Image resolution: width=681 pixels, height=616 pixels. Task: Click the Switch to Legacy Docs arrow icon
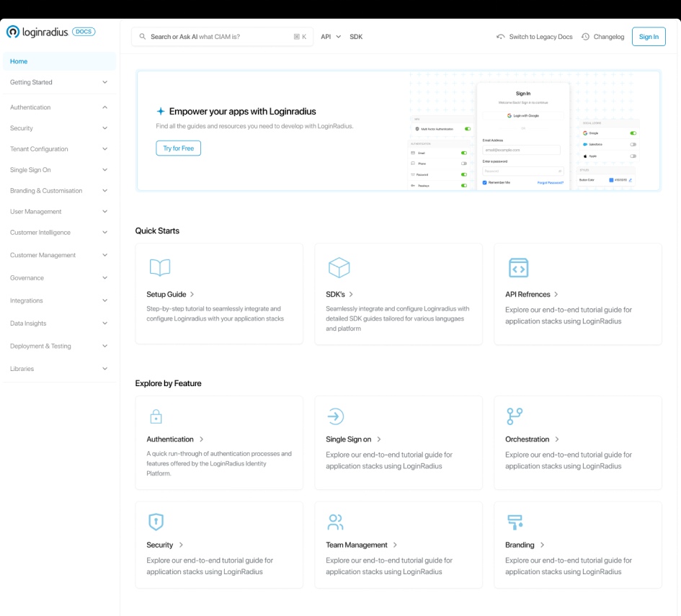click(x=500, y=37)
